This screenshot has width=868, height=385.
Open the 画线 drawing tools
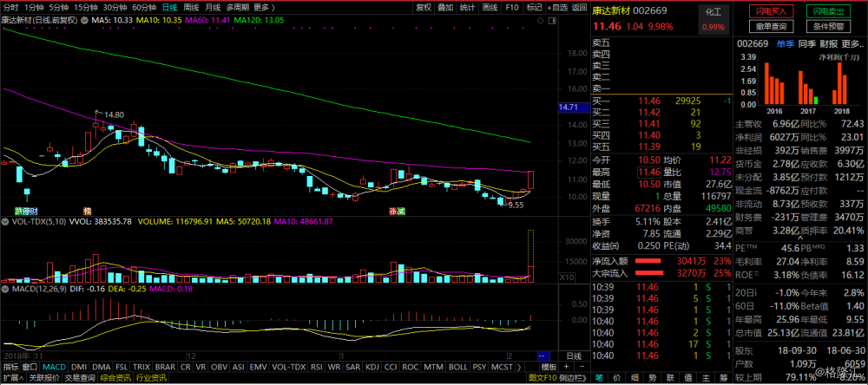[x=490, y=7]
